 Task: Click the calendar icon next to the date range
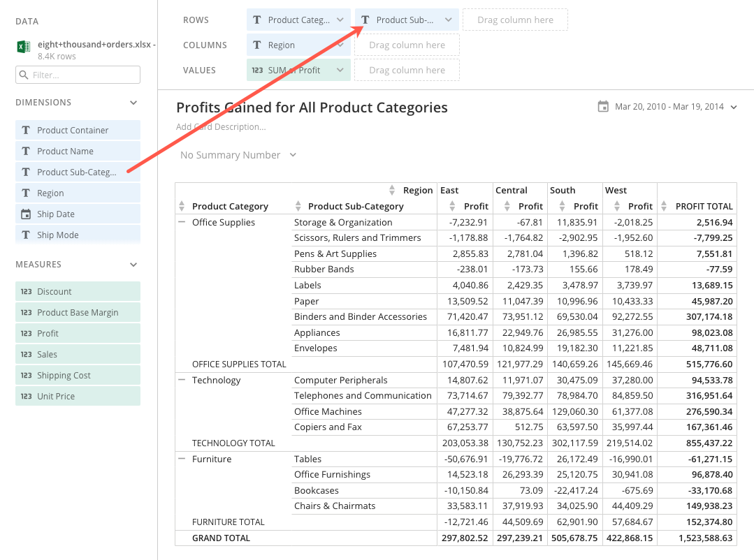(603, 107)
